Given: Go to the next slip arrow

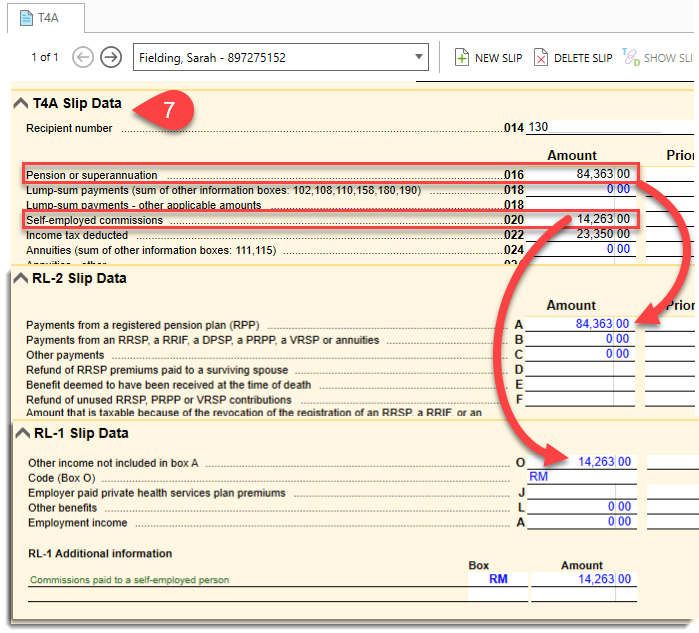Looking at the screenshot, I should [111, 57].
